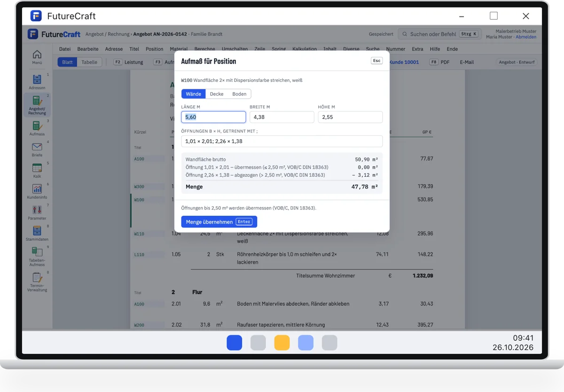The height and width of the screenshot is (392, 564).
Task: Open the Hilfe menu
Action: pos(435,49)
